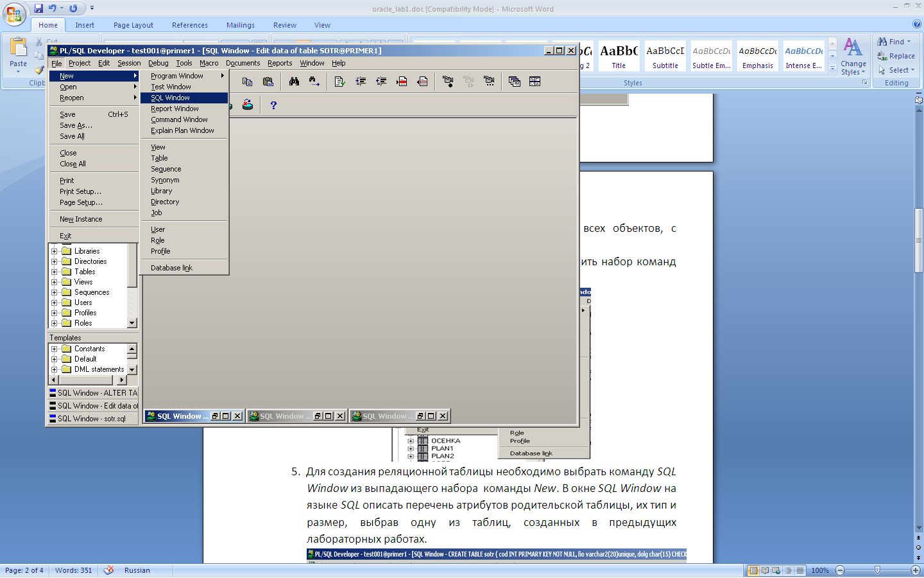Expand the Directories tree folder
The width and height of the screenshot is (924, 578).
click(55, 261)
